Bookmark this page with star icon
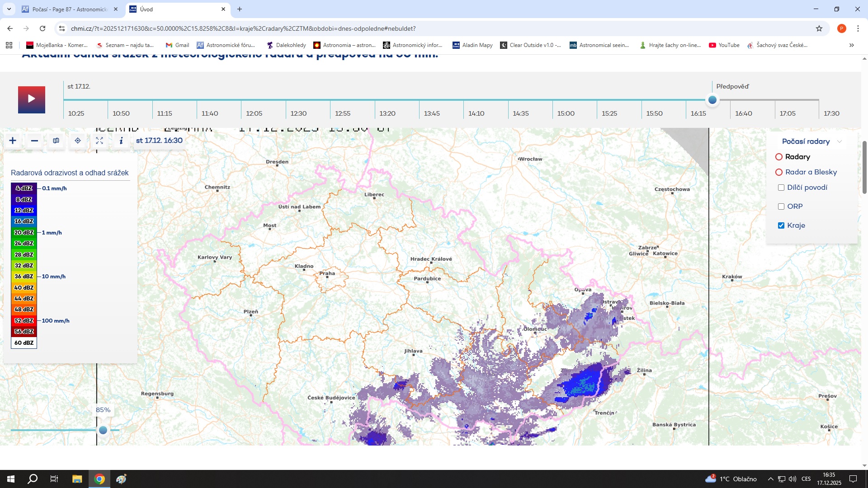The height and width of the screenshot is (488, 868). [819, 28]
